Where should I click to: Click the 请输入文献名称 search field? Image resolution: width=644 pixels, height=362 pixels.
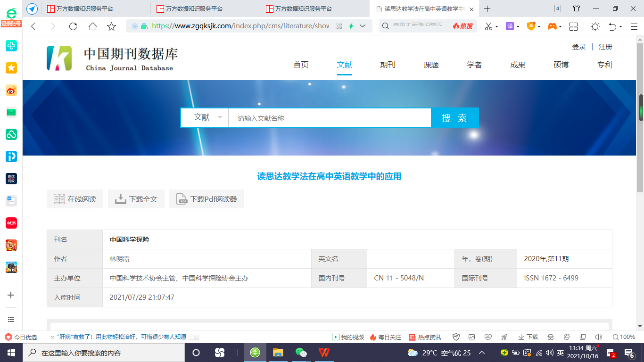[329, 118]
